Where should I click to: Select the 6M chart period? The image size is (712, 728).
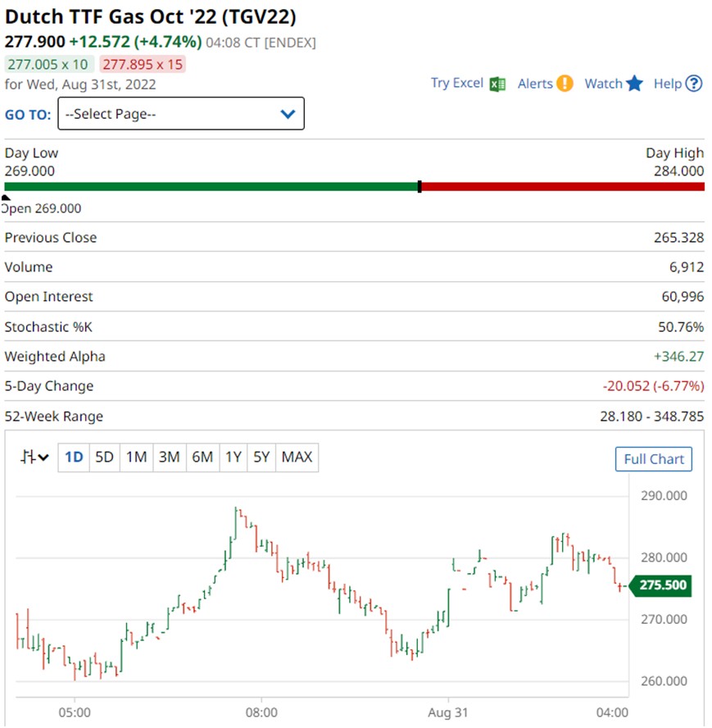202,457
